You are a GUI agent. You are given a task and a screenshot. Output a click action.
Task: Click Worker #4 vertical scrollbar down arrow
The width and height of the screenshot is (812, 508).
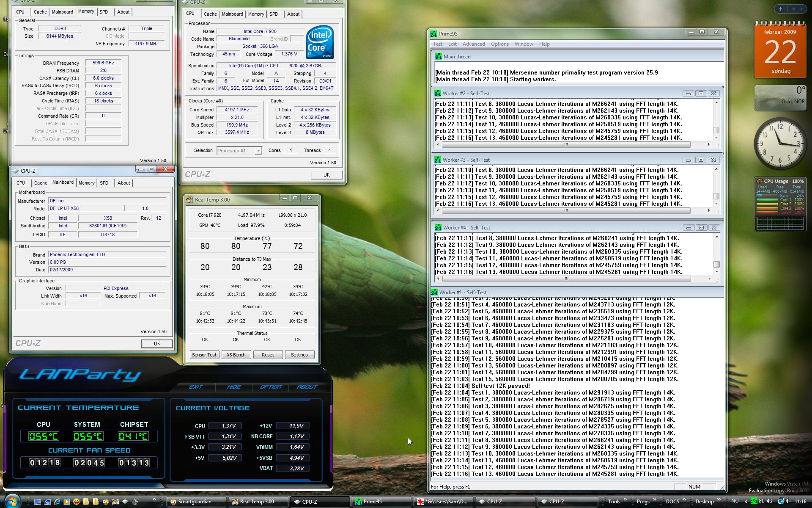coord(716,271)
